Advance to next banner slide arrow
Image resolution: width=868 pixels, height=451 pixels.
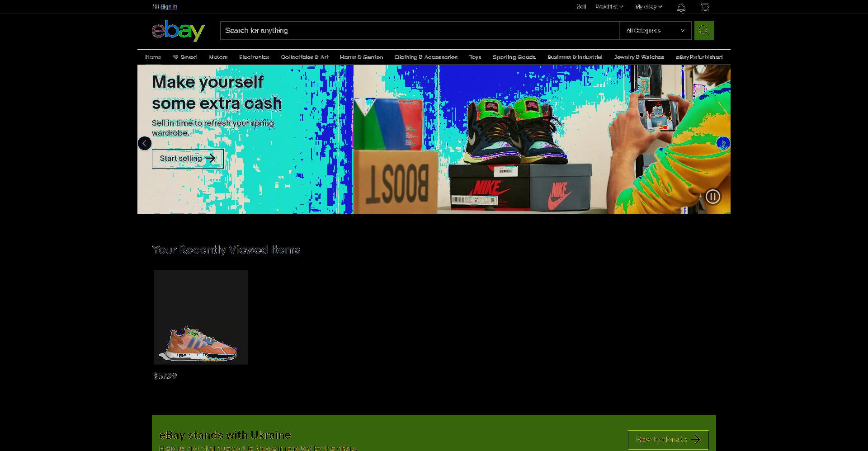click(x=723, y=143)
